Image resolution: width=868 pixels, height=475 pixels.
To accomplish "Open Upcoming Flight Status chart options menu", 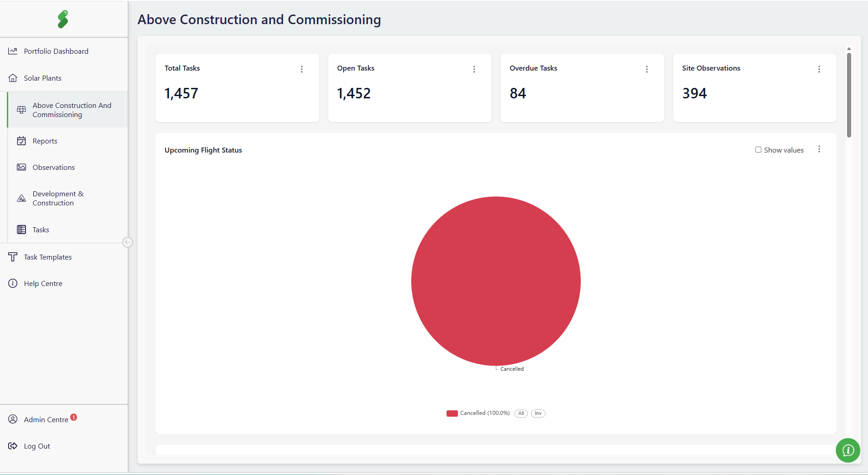I will point(819,149).
